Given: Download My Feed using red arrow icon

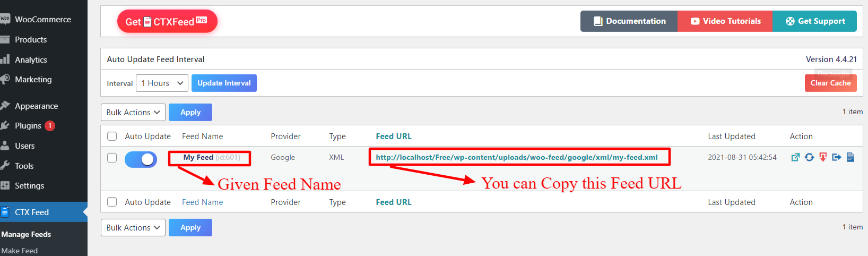Looking at the screenshot, I should pos(823,157).
